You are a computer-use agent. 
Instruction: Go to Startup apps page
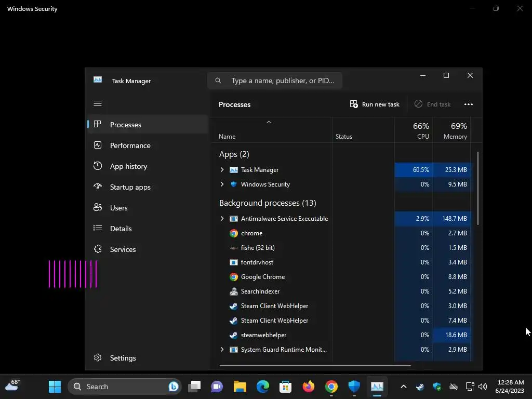148,187
